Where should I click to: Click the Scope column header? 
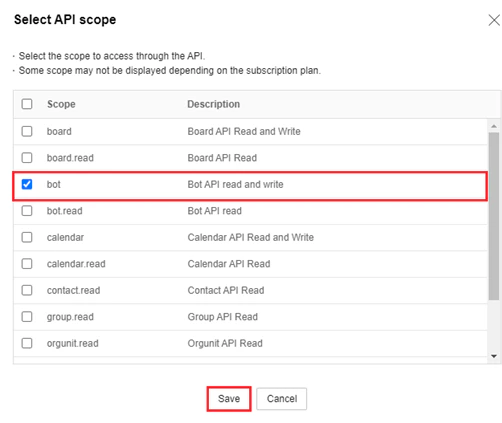click(61, 104)
